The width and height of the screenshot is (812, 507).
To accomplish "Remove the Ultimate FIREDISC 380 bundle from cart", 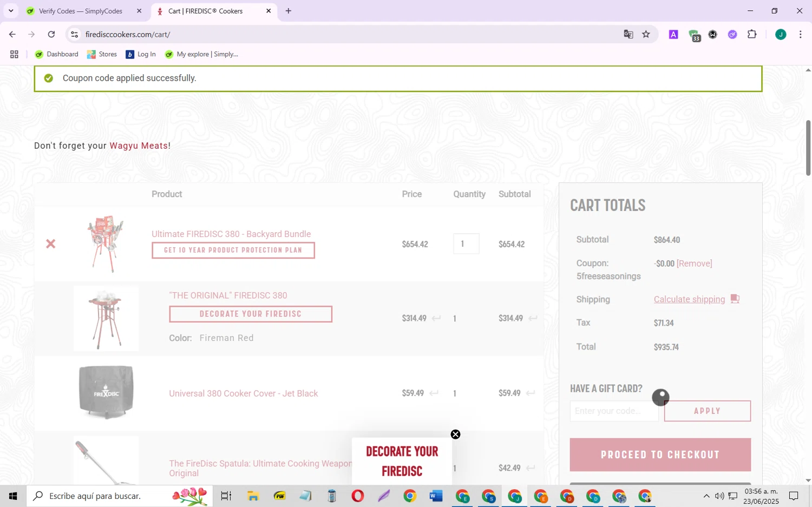I will (50, 244).
